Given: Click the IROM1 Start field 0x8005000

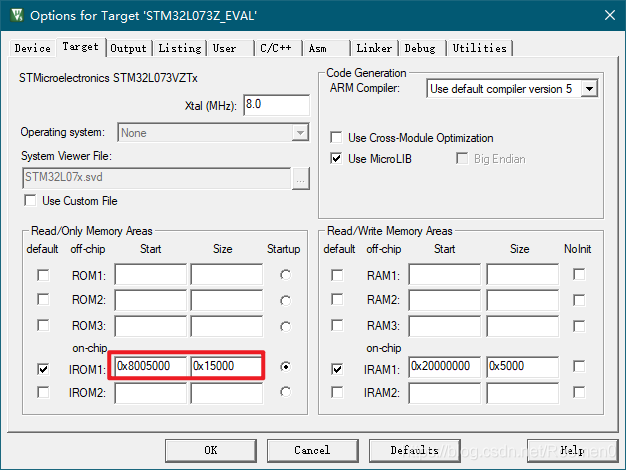Looking at the screenshot, I should point(151,367).
